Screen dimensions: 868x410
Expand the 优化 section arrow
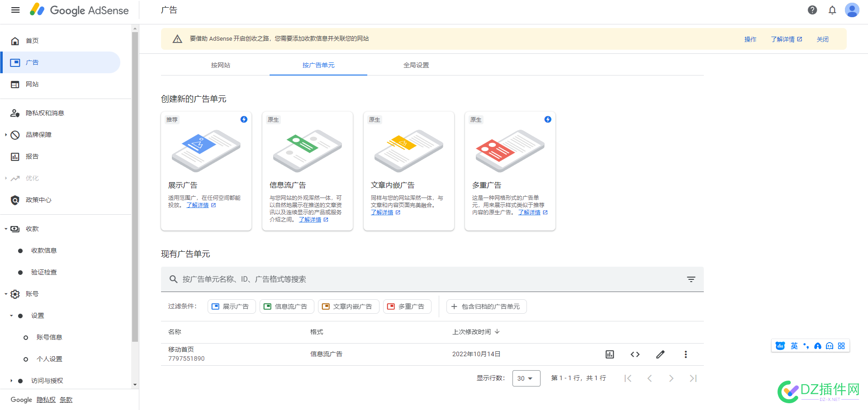point(6,178)
